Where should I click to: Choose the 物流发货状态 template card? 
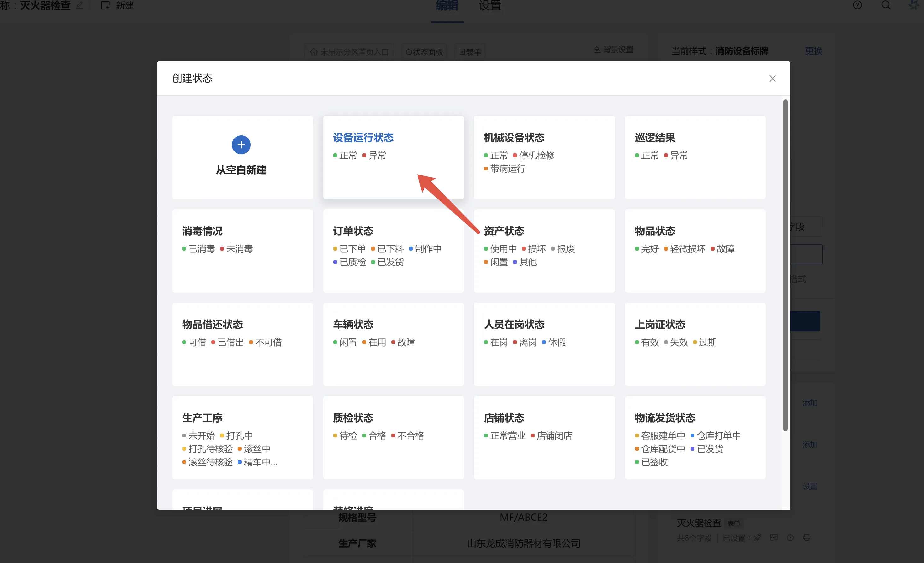click(695, 438)
